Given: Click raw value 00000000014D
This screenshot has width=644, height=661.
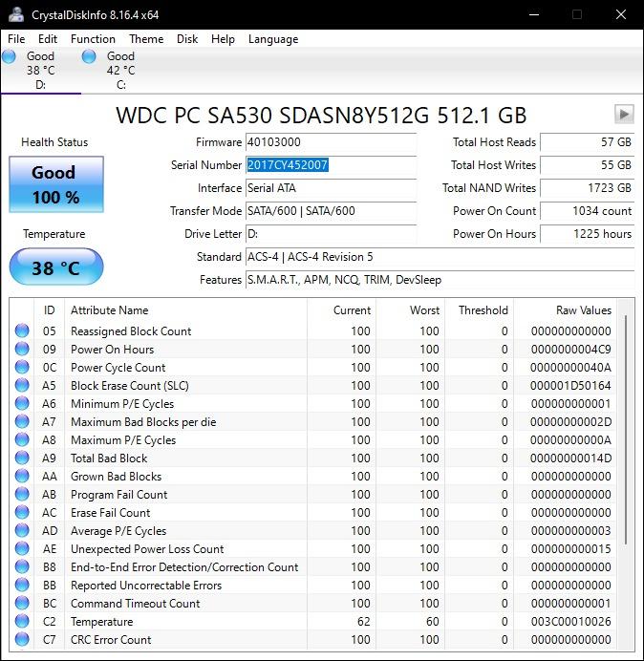Looking at the screenshot, I should pyautogui.click(x=570, y=458).
